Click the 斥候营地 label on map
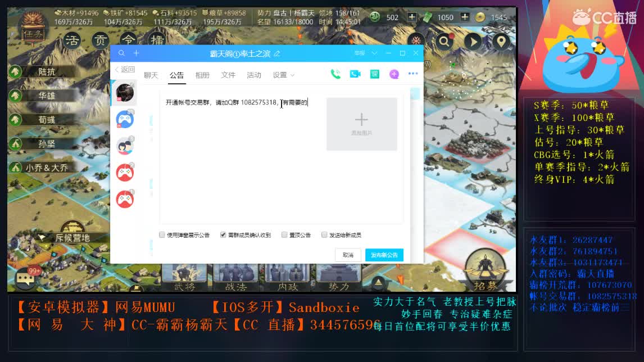The height and width of the screenshot is (362, 644). (x=72, y=238)
